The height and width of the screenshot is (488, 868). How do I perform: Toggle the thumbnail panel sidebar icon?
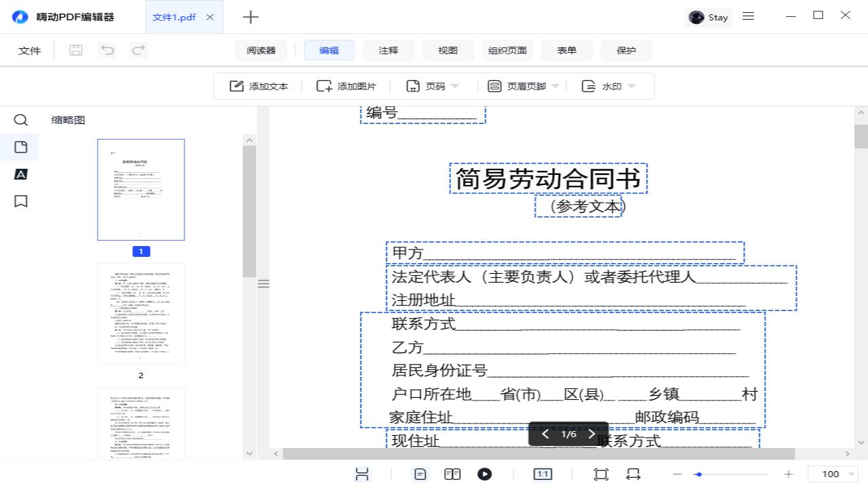pyautogui.click(x=21, y=147)
